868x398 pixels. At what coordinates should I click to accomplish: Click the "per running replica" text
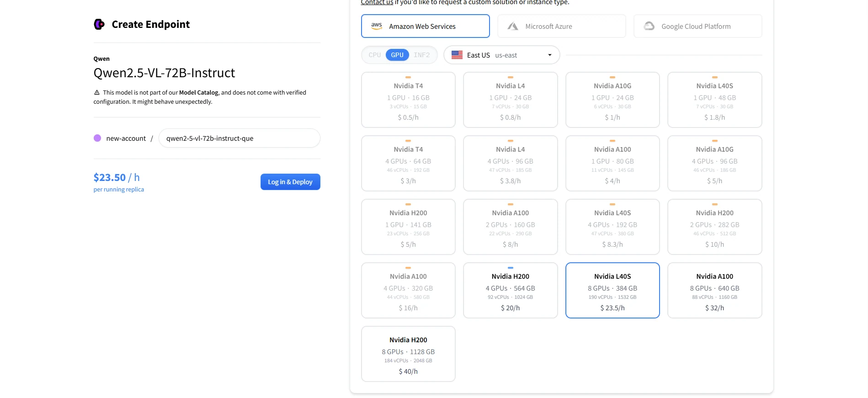click(119, 190)
